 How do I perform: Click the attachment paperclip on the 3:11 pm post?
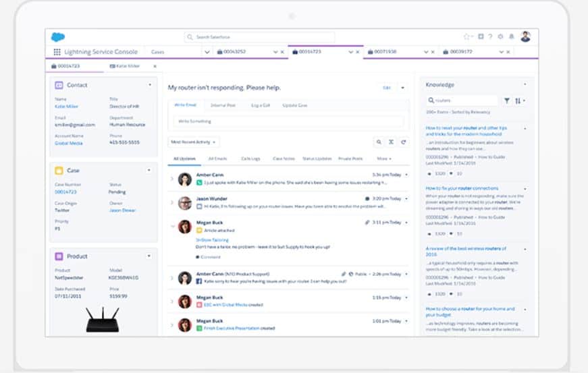pyautogui.click(x=367, y=223)
